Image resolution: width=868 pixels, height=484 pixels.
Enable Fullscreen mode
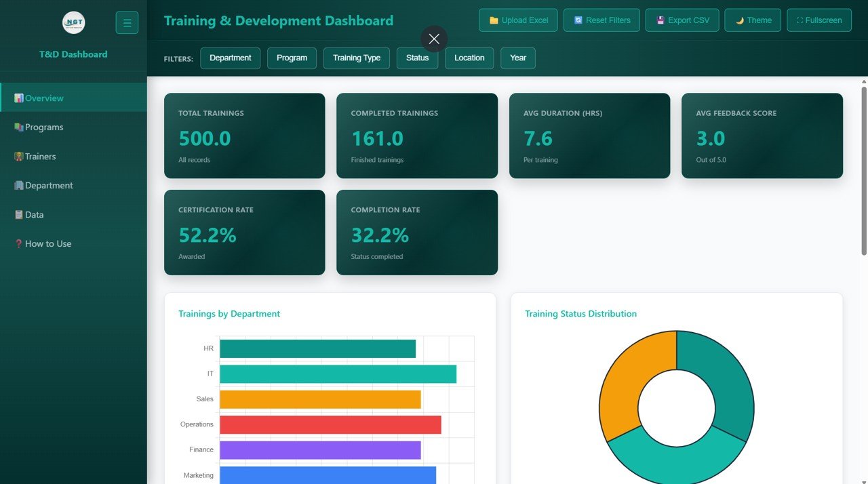819,20
